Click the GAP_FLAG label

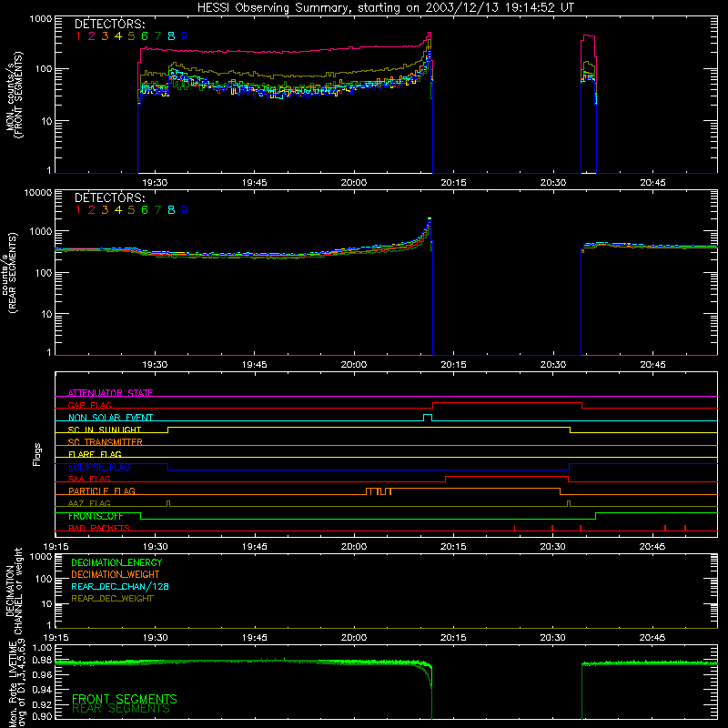(89, 405)
